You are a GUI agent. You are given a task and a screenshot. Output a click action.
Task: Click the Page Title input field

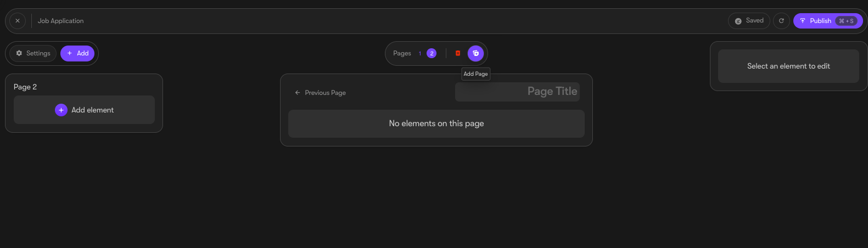point(517,92)
